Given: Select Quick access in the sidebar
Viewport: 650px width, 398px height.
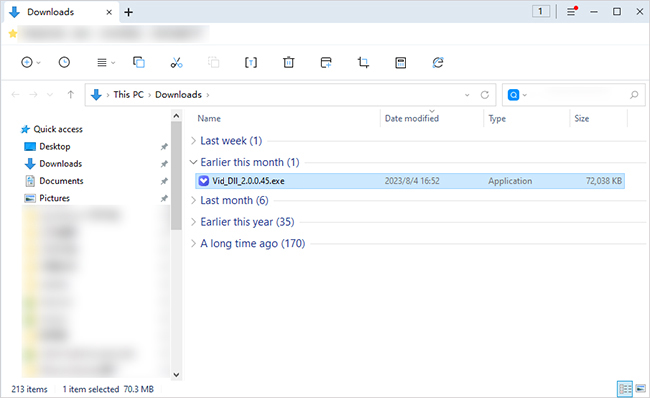Looking at the screenshot, I should (58, 129).
